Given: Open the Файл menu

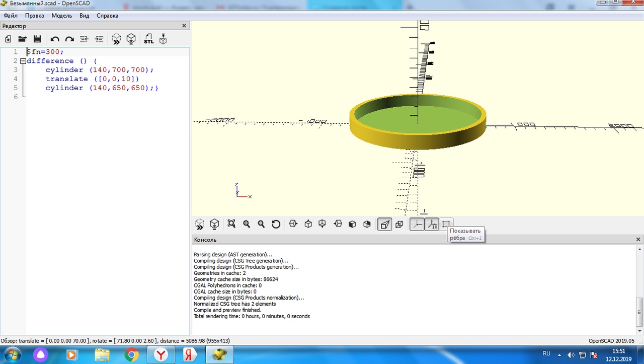Looking at the screenshot, I should pyautogui.click(x=11, y=16).
